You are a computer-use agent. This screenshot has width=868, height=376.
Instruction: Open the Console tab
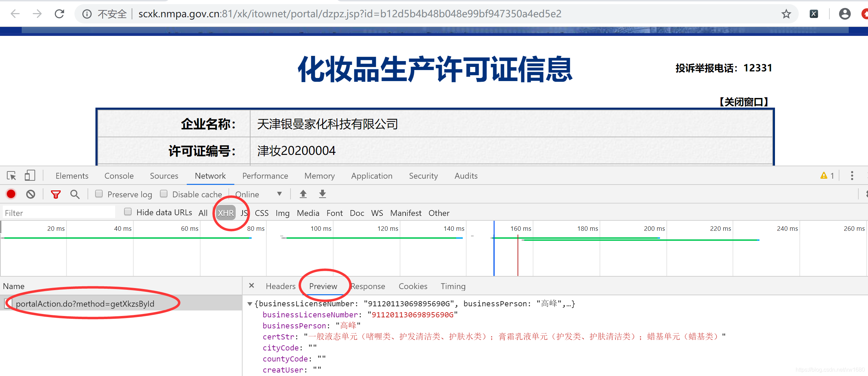point(119,176)
